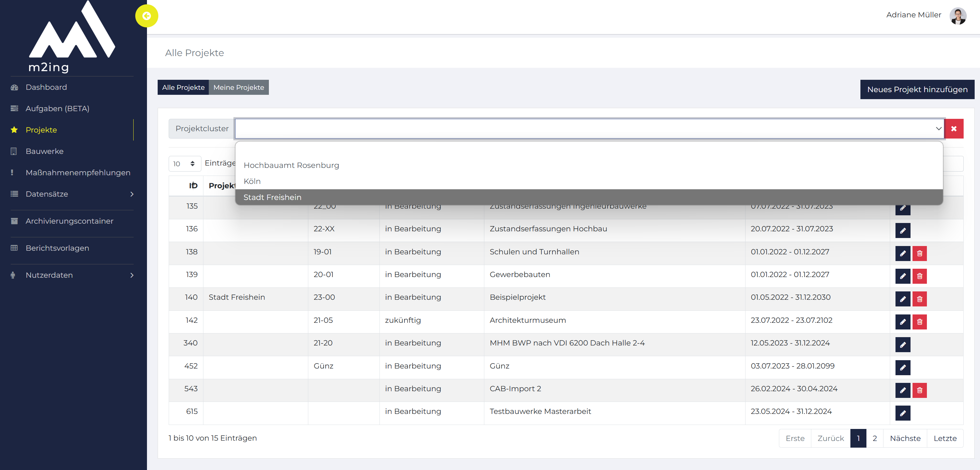The width and height of the screenshot is (980, 470).
Task: Edit project 615 Testbauwerke Masterarbeit
Action: (903, 413)
